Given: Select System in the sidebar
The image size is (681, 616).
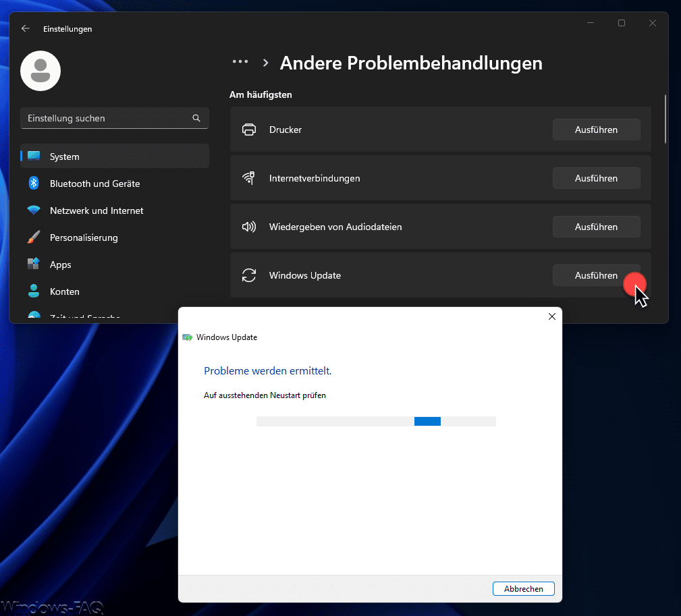Looking at the screenshot, I should click(115, 157).
